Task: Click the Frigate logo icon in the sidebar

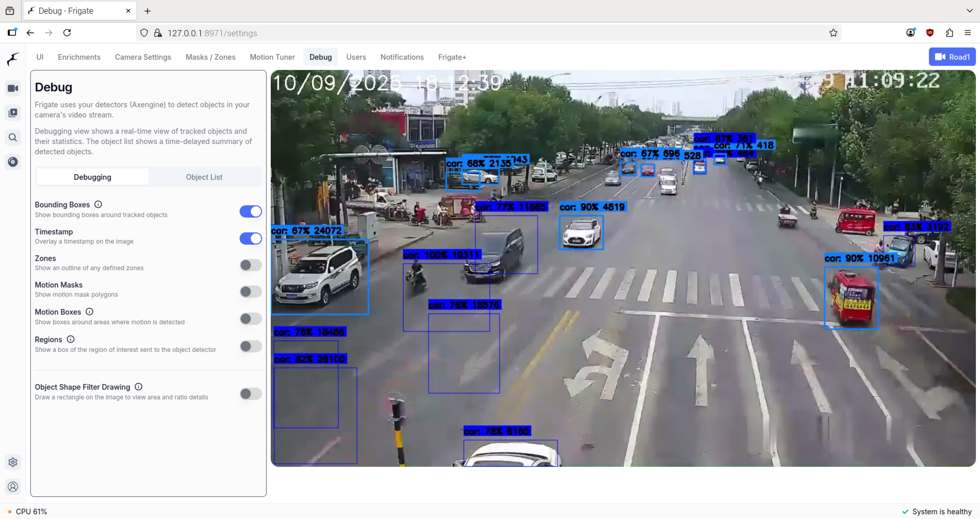Action: click(x=13, y=59)
